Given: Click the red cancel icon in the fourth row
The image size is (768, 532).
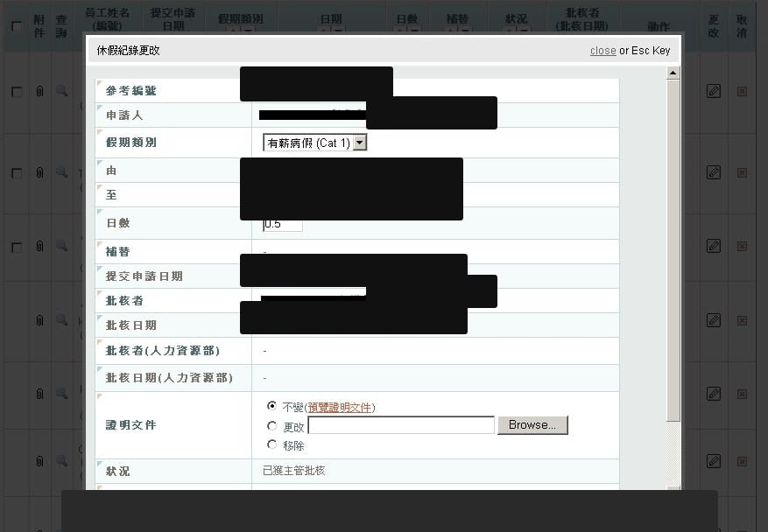Looking at the screenshot, I should [742, 320].
